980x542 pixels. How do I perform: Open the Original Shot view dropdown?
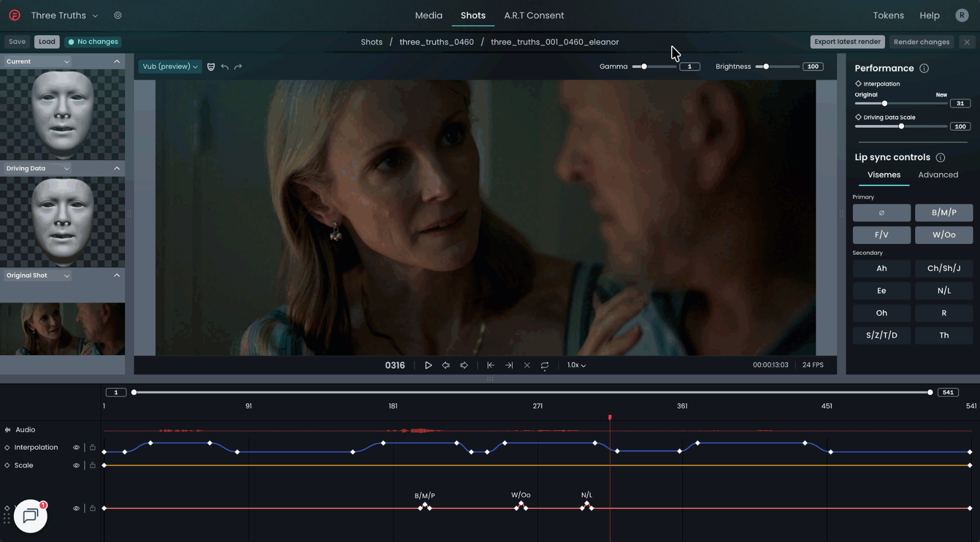(x=38, y=276)
